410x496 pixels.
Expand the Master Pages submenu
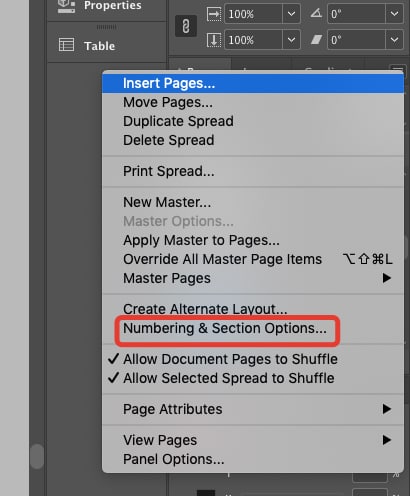click(x=253, y=278)
